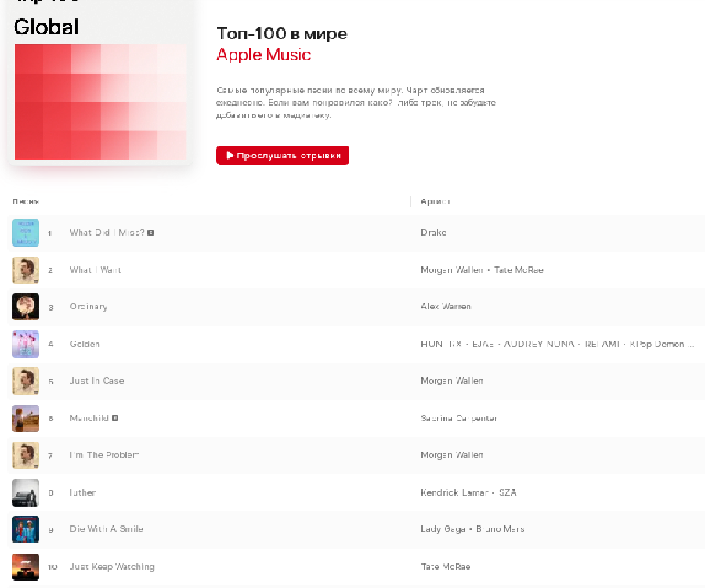Select the song What Did I Miss?

tap(107, 233)
